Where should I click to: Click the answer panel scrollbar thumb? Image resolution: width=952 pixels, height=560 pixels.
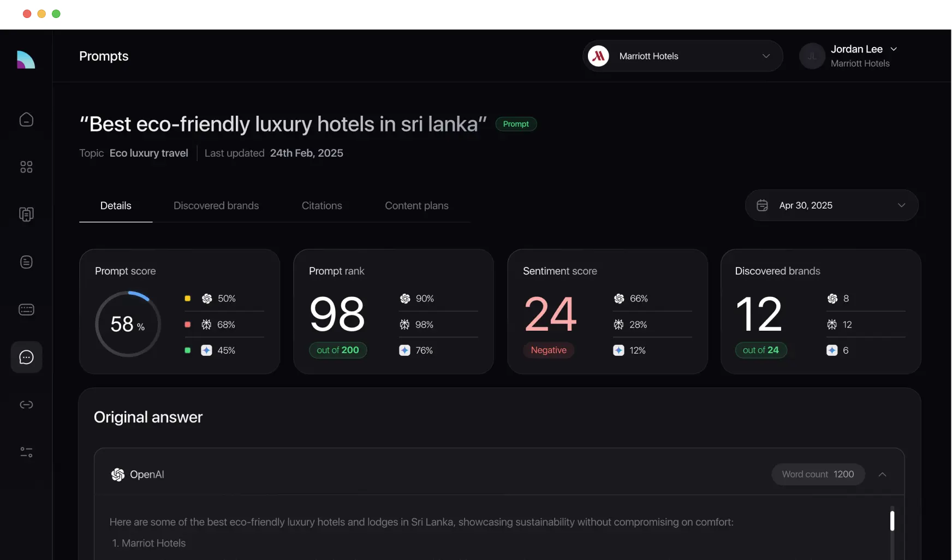click(892, 521)
